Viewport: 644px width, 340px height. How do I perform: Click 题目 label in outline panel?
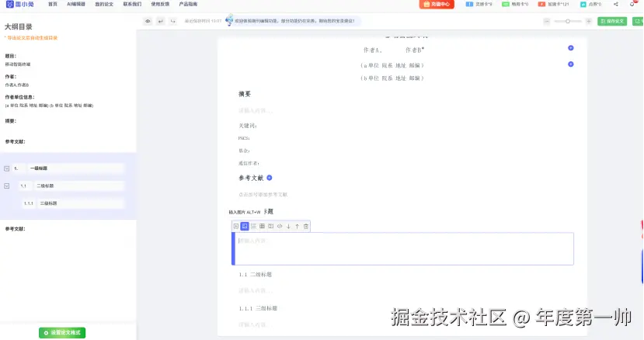[11, 56]
